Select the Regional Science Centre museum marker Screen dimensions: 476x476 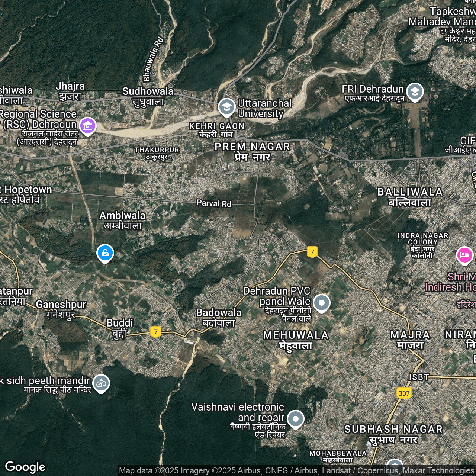pos(88,126)
